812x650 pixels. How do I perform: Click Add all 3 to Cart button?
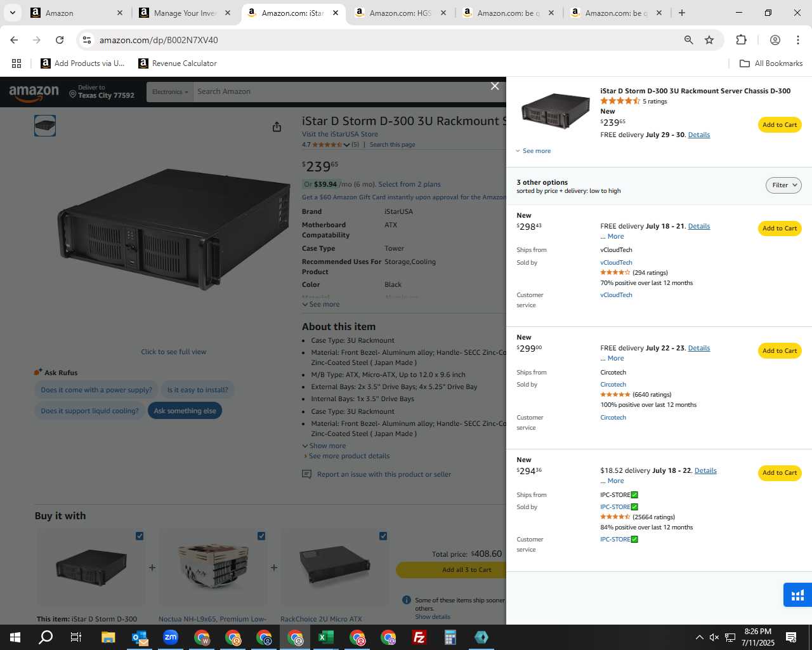pyautogui.click(x=451, y=570)
